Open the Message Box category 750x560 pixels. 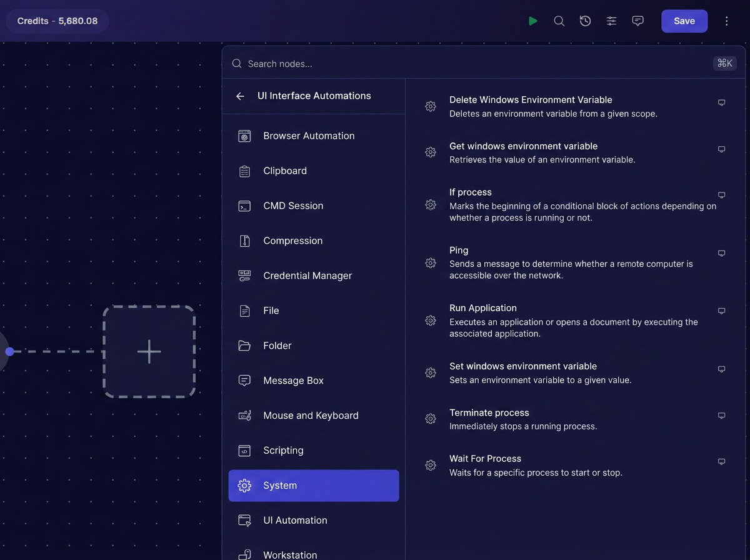pyautogui.click(x=314, y=381)
